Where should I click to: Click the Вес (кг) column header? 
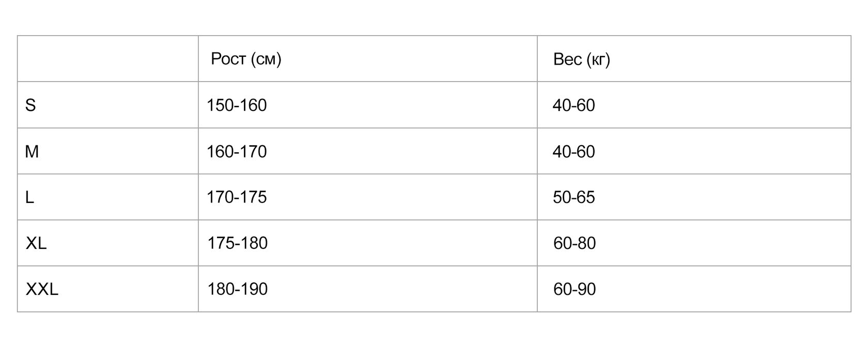coord(581,59)
